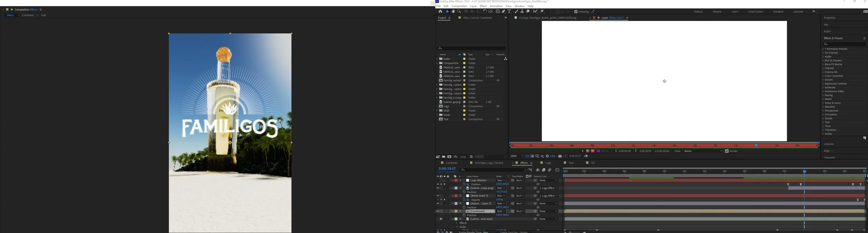Open the Window menu

click(x=519, y=6)
